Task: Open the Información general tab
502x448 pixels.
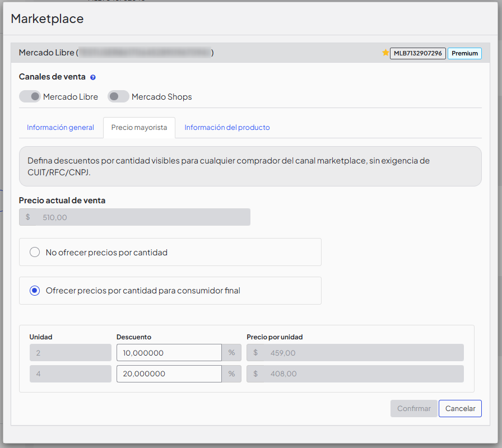Action: tap(61, 127)
